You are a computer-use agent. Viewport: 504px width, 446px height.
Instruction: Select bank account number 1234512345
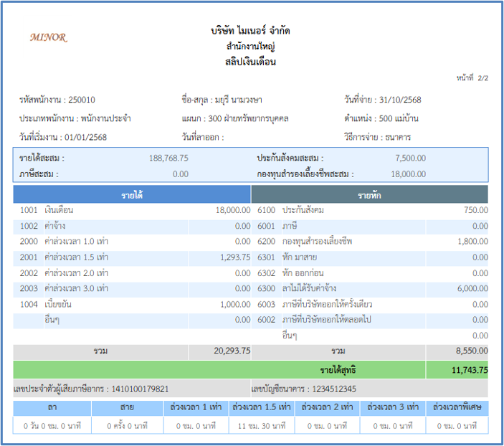(x=334, y=389)
